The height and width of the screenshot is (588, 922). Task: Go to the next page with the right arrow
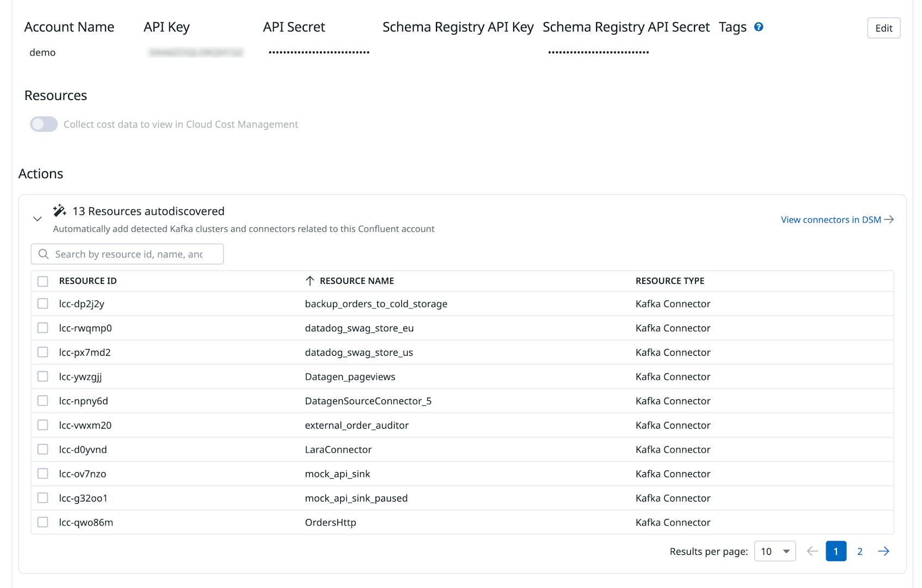pos(884,551)
